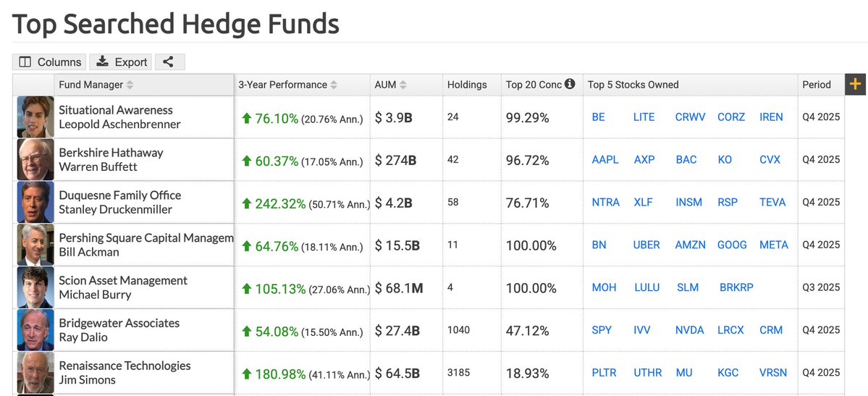
Task: Click the LULU ticker link
Action: [x=646, y=288]
